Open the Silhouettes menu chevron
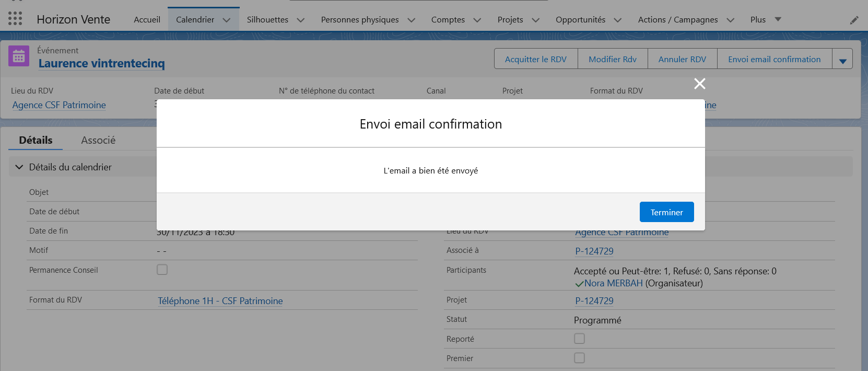The height and width of the screenshot is (371, 868). pos(301,20)
